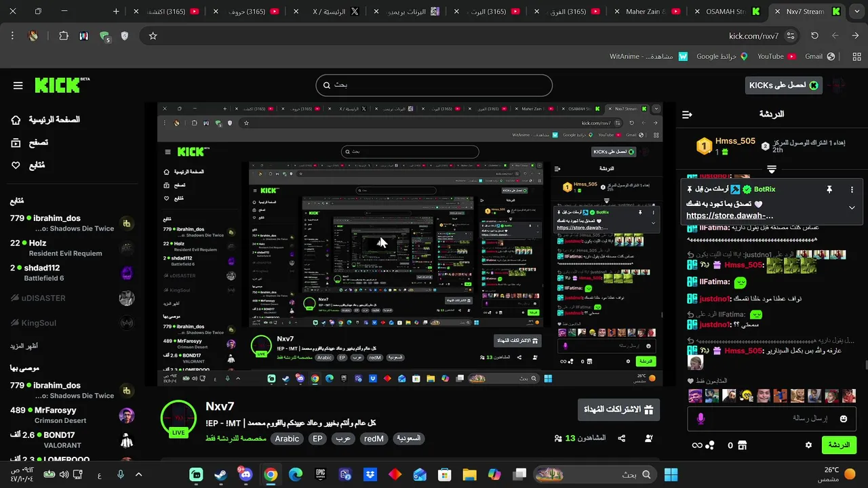Open the Kick hamburger menu
The width and height of the screenshot is (868, 488).
coord(18,85)
